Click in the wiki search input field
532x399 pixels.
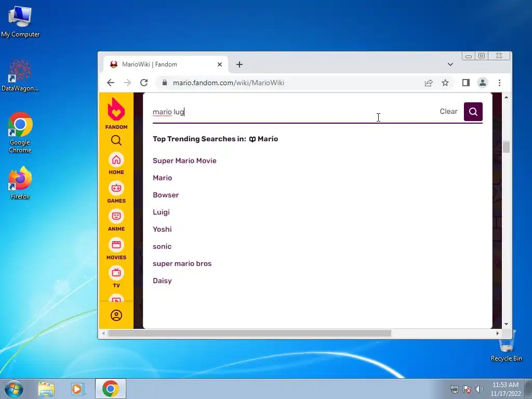point(294,112)
